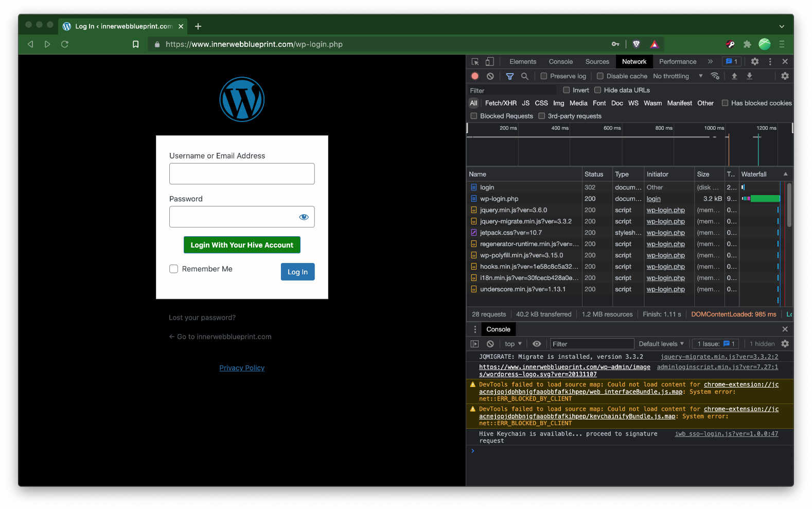Viewport: 812px width, 509px height.
Task: Open saved passwords key icon in address bar
Action: [615, 44]
